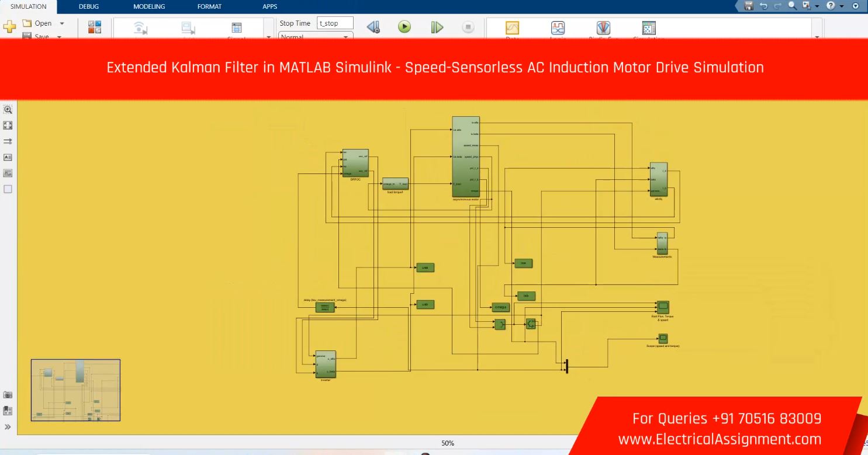Expand the simulation mode Normal dropdown
The height and width of the screenshot is (455, 868).
345,37
